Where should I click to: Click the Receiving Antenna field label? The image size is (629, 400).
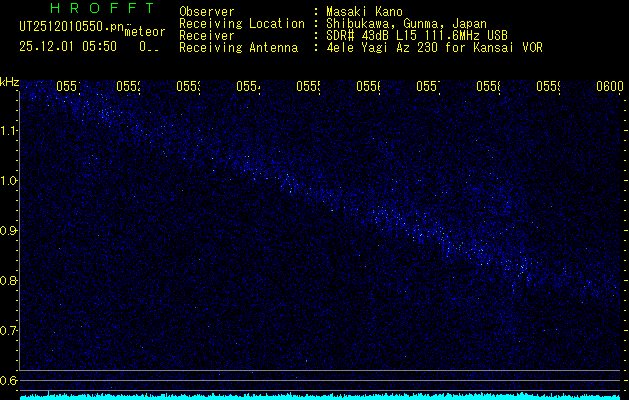(239, 47)
